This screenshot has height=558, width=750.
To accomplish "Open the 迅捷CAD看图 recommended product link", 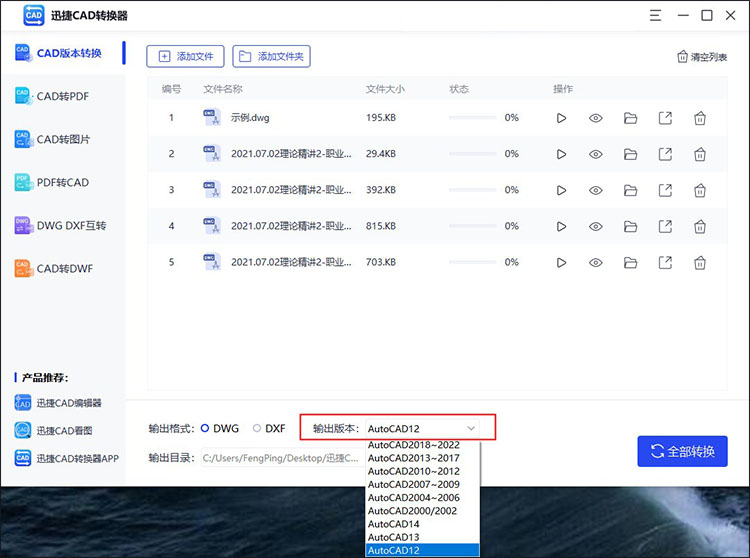I will coord(53,430).
